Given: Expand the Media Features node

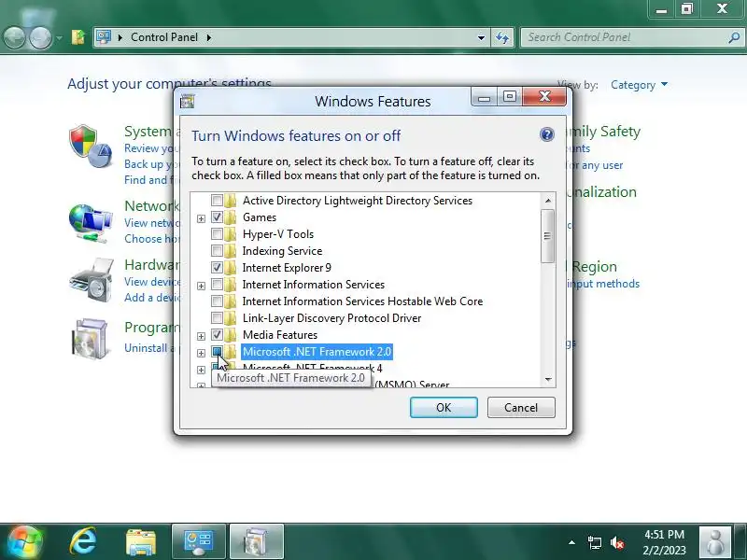Looking at the screenshot, I should 201,336.
